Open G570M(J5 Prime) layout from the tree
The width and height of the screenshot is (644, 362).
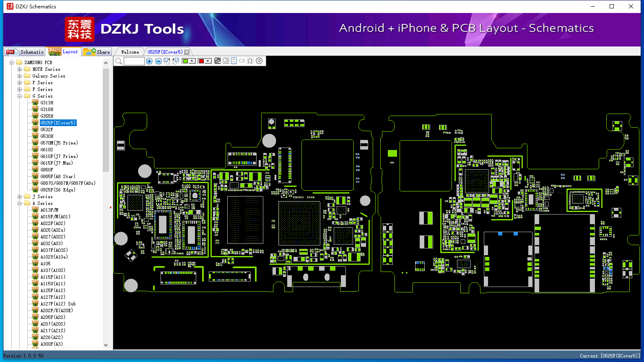point(59,143)
